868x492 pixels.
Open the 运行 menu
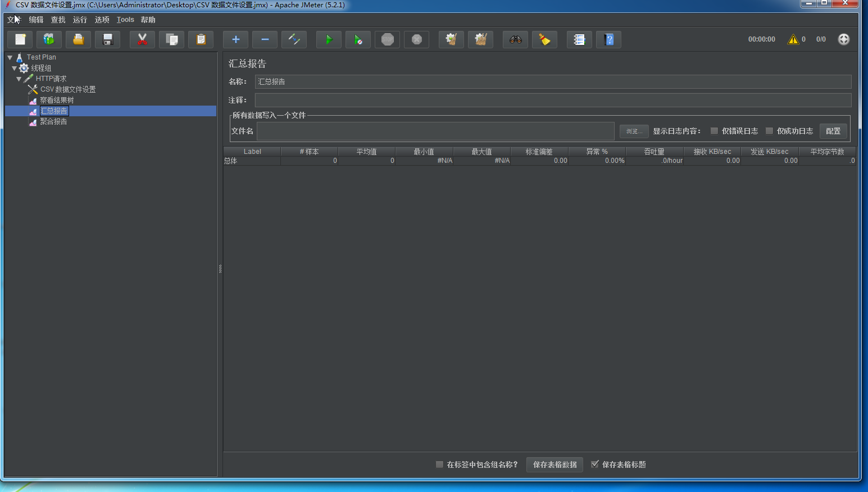click(x=80, y=20)
